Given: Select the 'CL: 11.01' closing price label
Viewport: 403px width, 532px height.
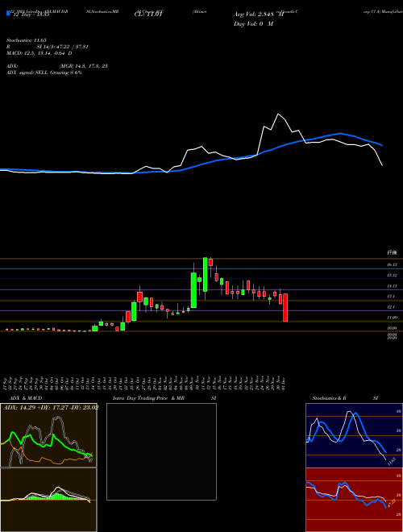Looking at the screenshot, I should [149, 15].
